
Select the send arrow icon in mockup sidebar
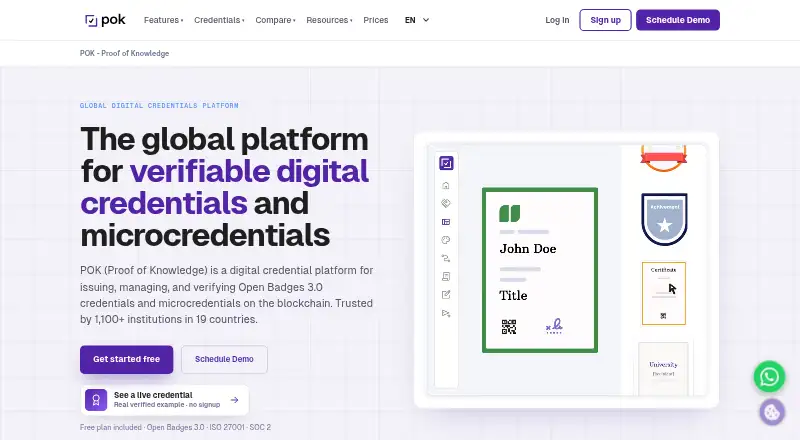(x=446, y=313)
